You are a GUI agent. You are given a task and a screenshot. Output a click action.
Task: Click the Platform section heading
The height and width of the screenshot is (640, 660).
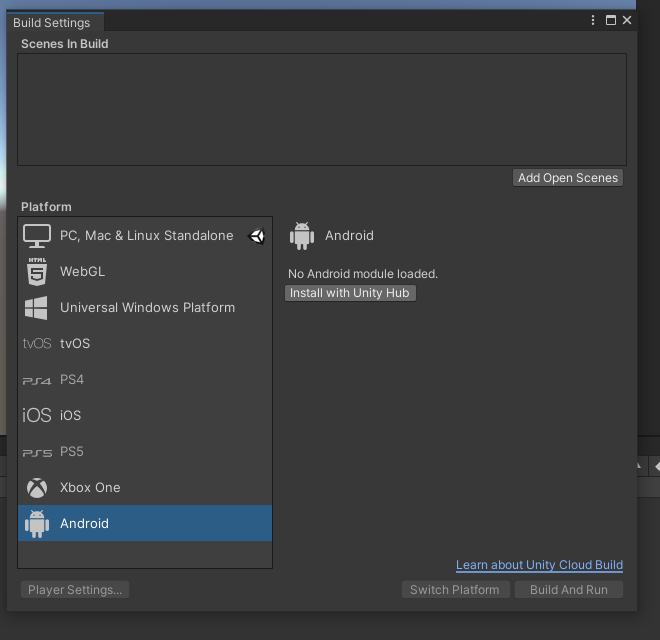46,207
